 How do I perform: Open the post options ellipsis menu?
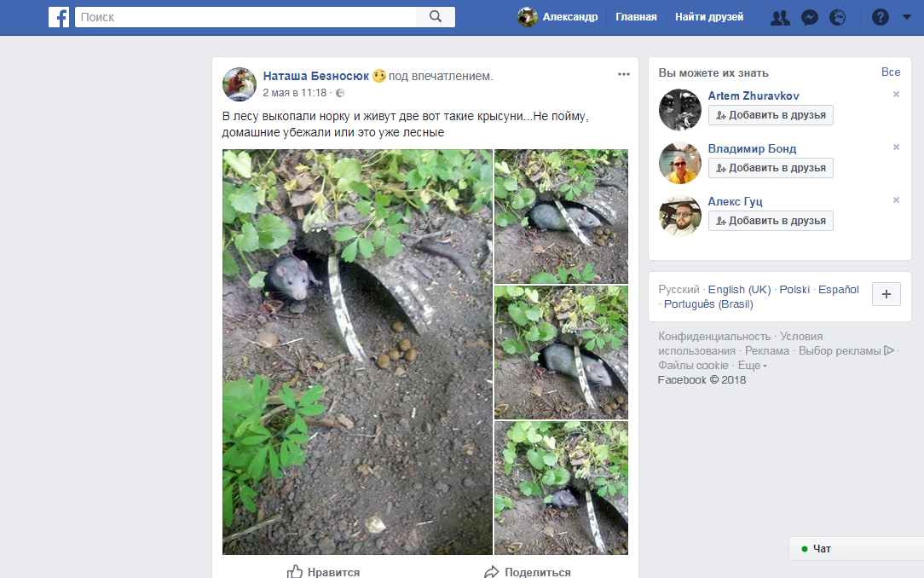point(624,74)
